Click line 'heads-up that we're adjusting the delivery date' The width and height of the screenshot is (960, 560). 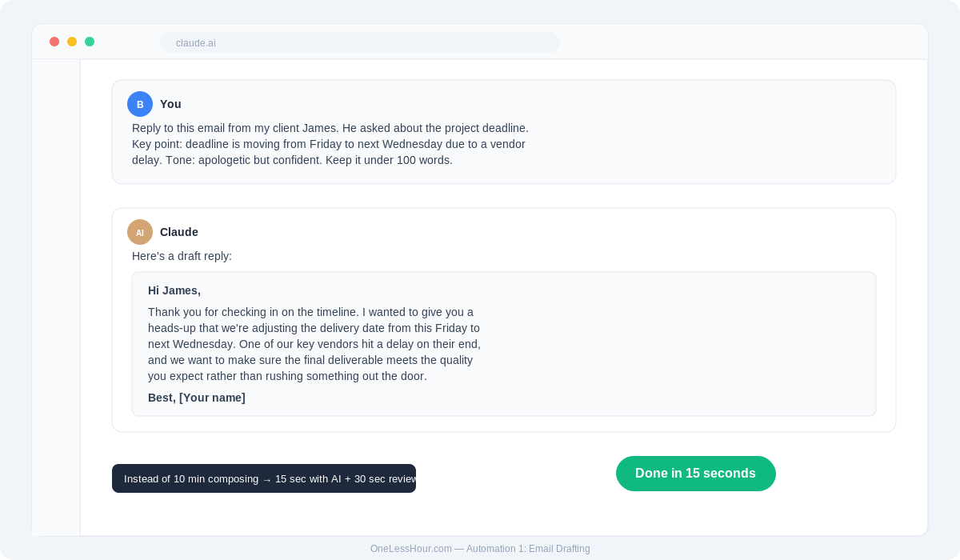[x=314, y=328]
